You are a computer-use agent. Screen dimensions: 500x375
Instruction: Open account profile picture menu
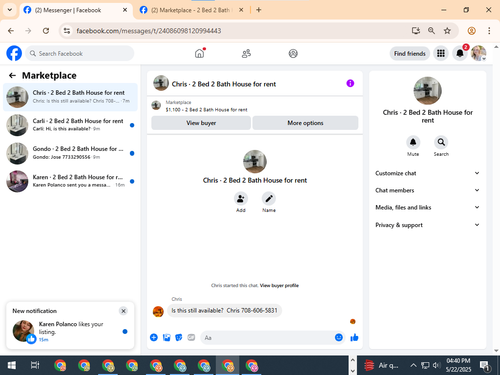point(478,53)
